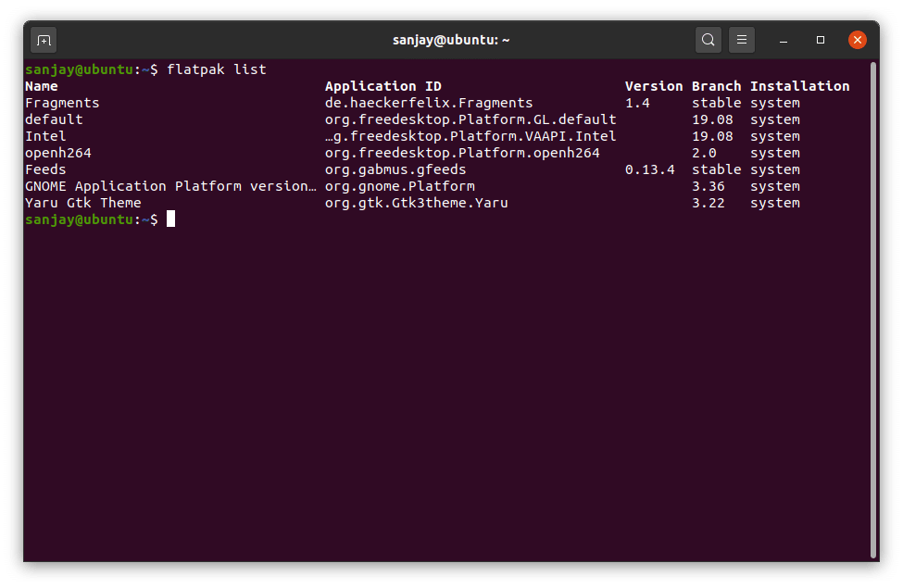Click the blinking terminal cursor

pos(171,219)
